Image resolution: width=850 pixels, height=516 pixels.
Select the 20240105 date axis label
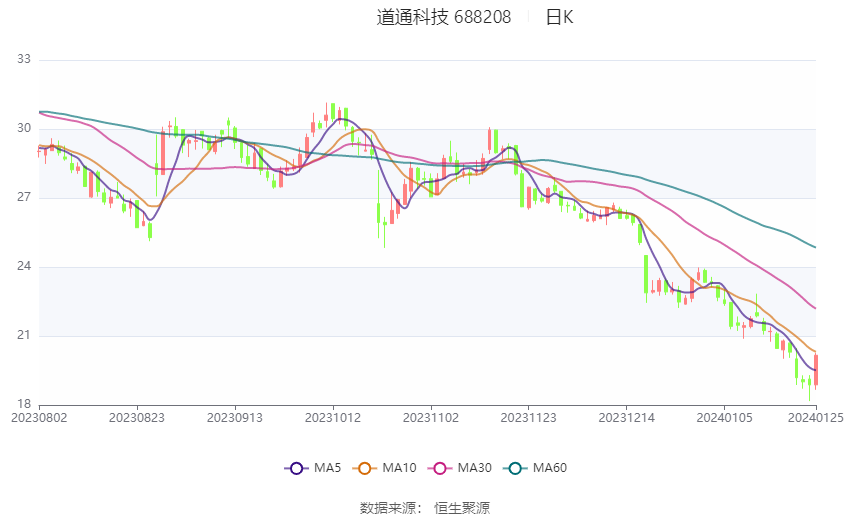point(724,418)
